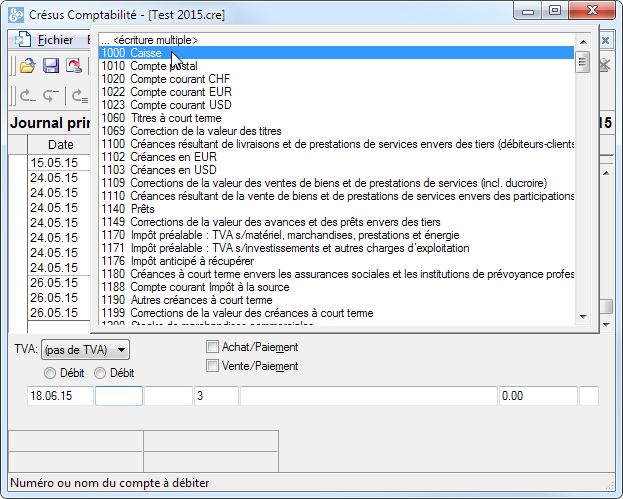Tick the Achat/Paiement checkbox
Viewport: 623px width, 499px height.
213,347
